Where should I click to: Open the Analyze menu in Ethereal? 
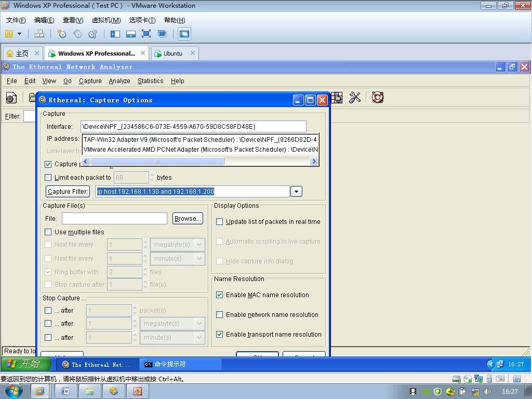coord(119,81)
